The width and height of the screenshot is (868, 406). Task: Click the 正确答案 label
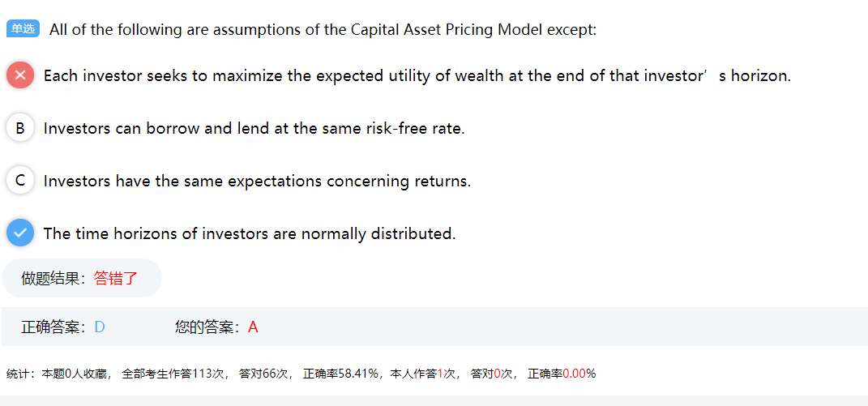tap(53, 327)
